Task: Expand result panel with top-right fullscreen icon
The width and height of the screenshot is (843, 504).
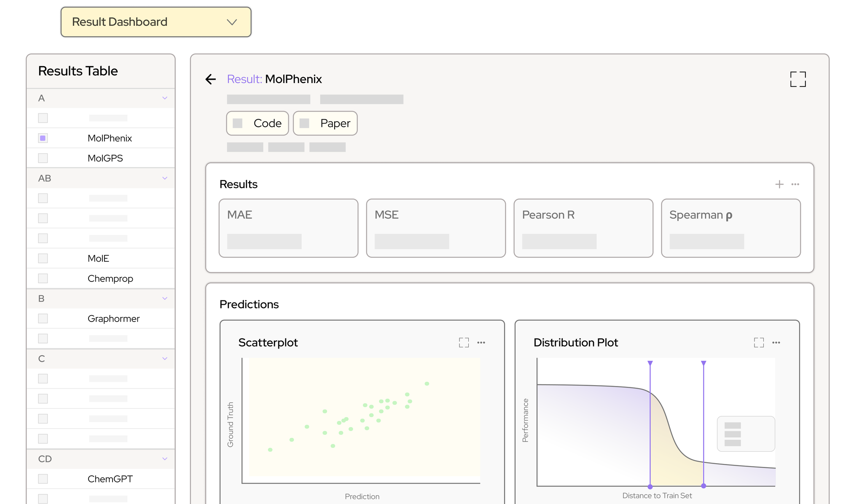Action: coord(797,79)
